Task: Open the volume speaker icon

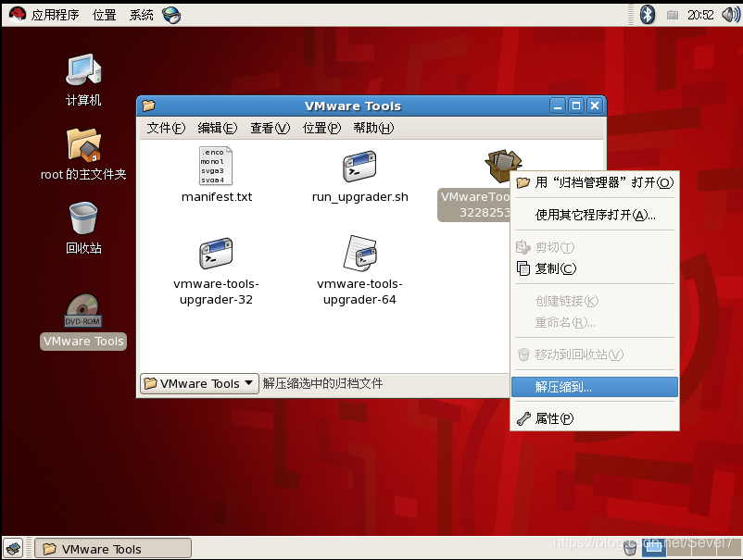Action: tap(730, 15)
